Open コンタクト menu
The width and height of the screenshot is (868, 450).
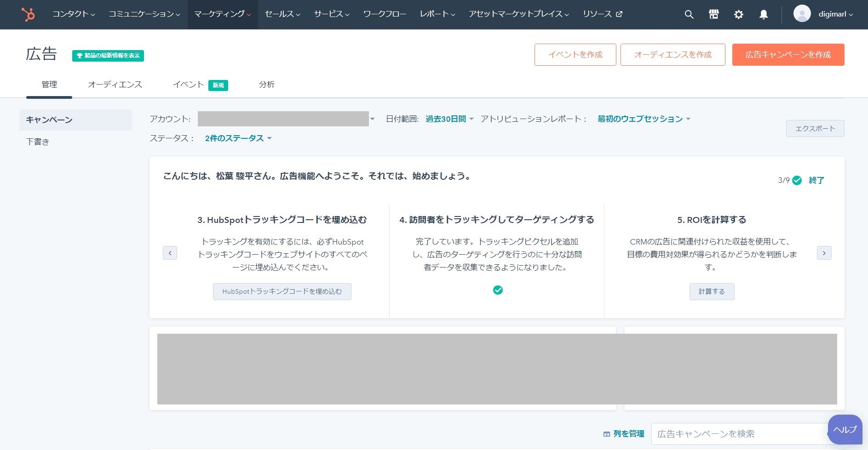click(x=74, y=14)
